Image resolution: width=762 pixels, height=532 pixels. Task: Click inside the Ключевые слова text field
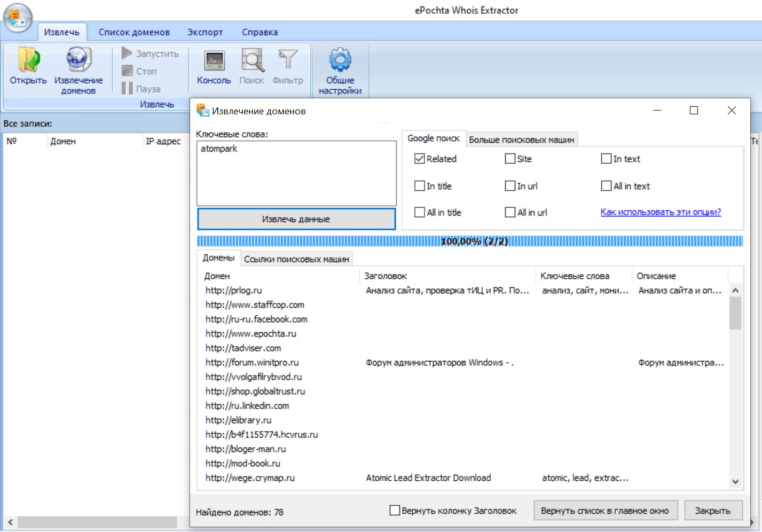[x=296, y=173]
